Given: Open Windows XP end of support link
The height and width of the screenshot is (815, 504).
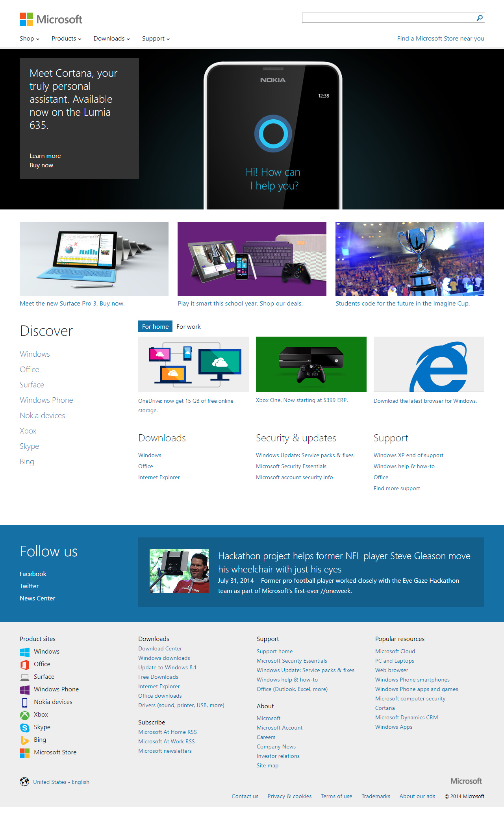Looking at the screenshot, I should (408, 455).
